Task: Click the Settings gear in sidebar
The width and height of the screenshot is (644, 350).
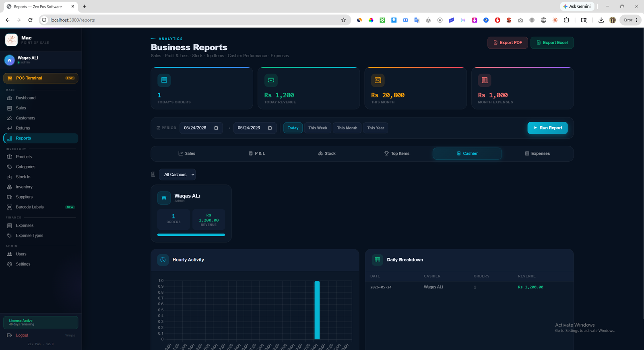Action: 10,264
